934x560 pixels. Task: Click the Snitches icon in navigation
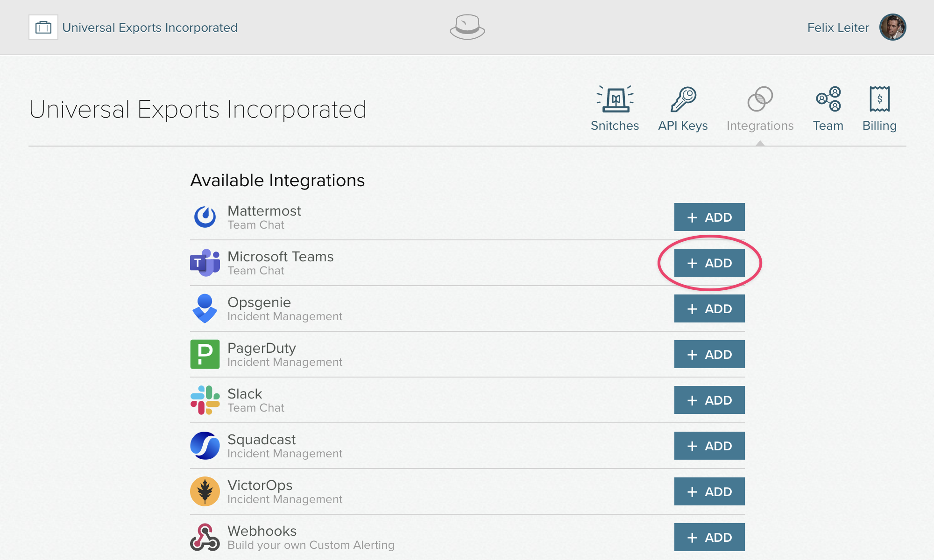[x=615, y=100]
